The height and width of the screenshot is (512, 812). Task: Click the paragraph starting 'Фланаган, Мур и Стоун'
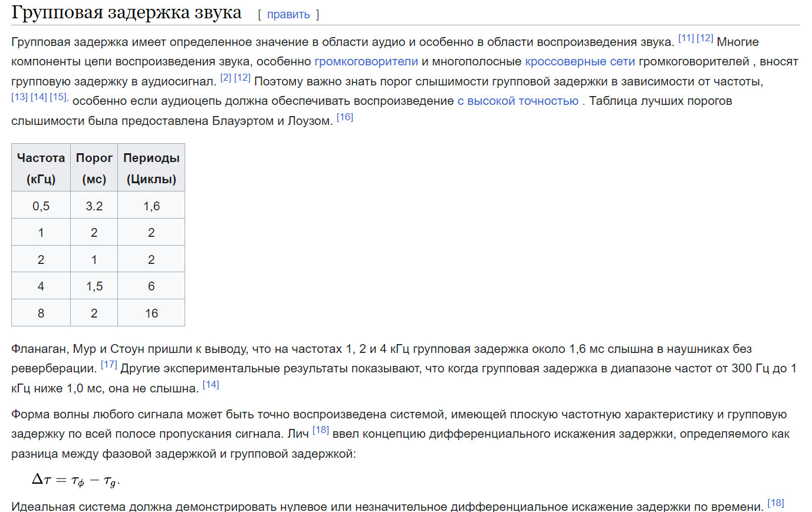(405, 368)
